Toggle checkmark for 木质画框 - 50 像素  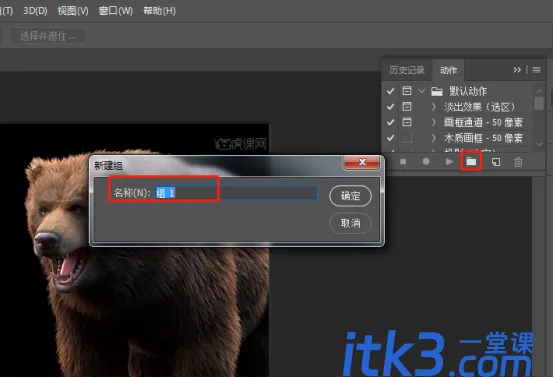point(390,138)
